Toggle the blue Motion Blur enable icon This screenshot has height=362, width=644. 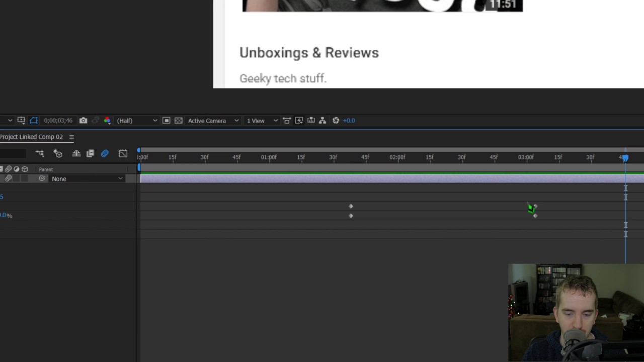point(105,153)
